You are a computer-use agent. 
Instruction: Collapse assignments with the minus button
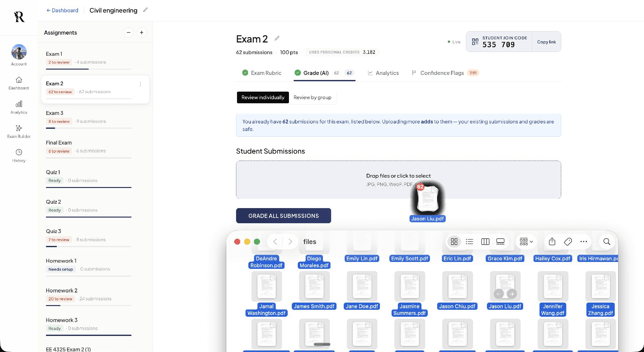coord(128,32)
